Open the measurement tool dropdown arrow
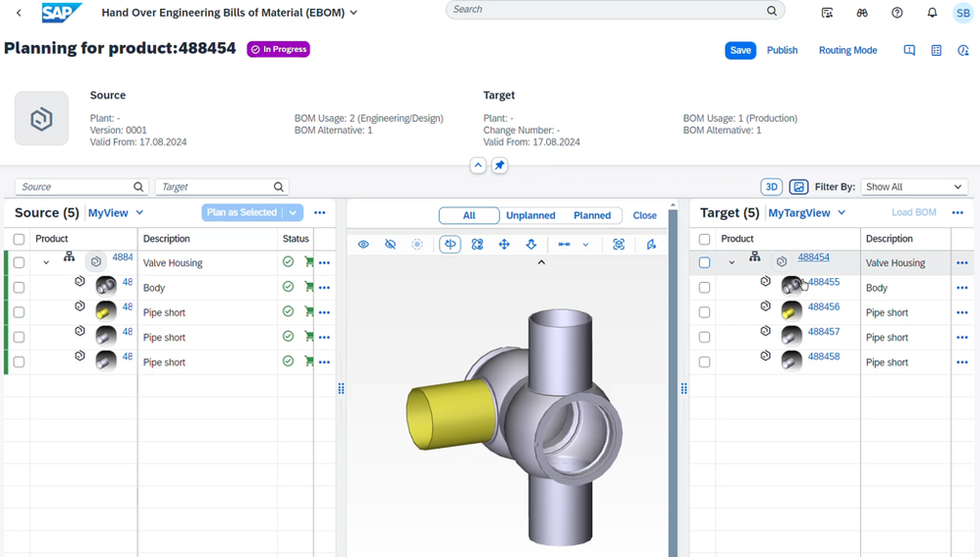Viewport: 980px width, 557px height. pos(585,245)
